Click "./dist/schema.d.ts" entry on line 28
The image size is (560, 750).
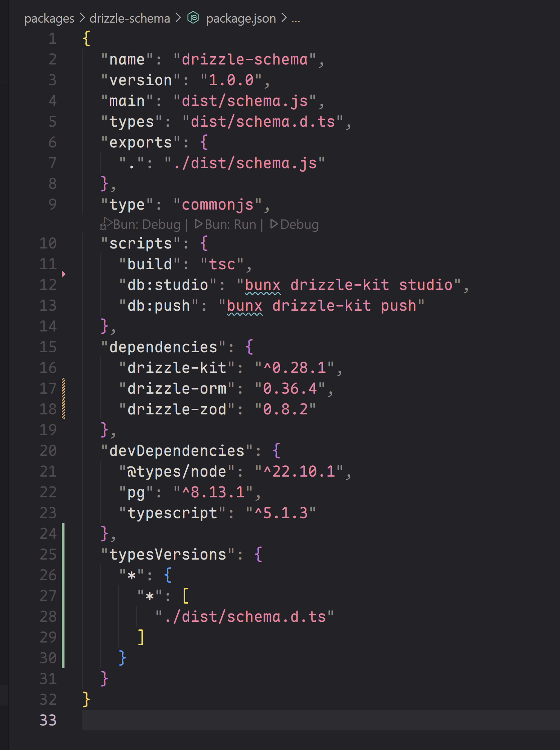click(245, 617)
